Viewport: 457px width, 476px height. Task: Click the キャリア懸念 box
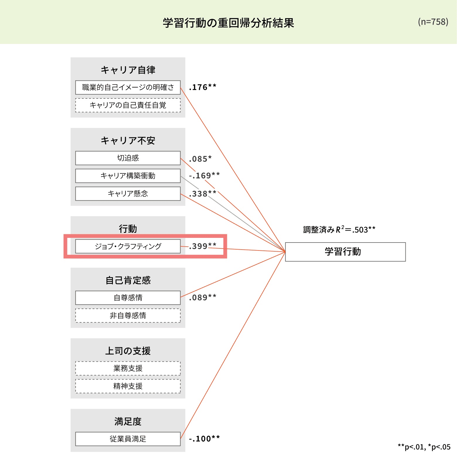click(x=128, y=194)
